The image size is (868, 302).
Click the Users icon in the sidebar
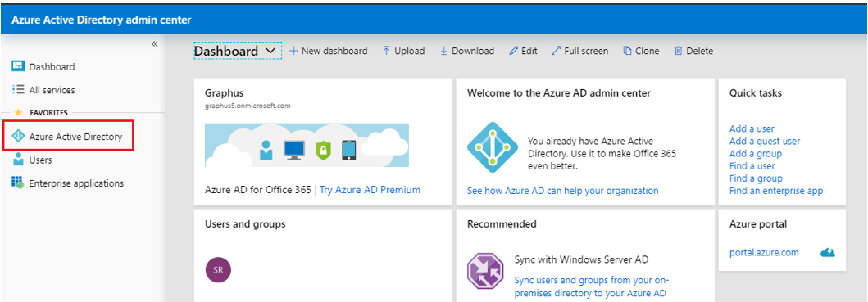(x=18, y=160)
